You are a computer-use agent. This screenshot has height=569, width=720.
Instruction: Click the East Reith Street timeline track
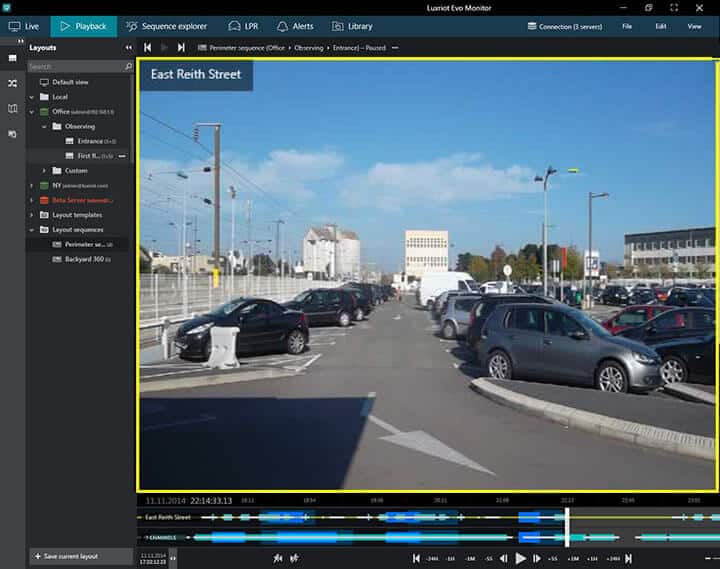tap(400, 517)
